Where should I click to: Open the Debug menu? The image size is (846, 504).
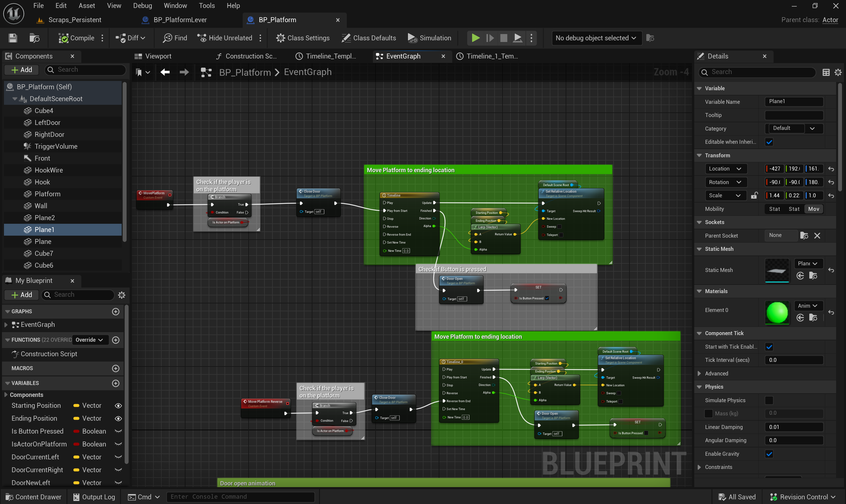tap(142, 5)
